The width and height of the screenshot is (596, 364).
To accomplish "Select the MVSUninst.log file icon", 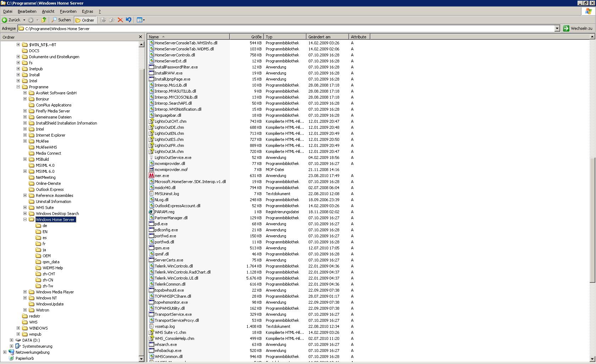I will pyautogui.click(x=151, y=194).
